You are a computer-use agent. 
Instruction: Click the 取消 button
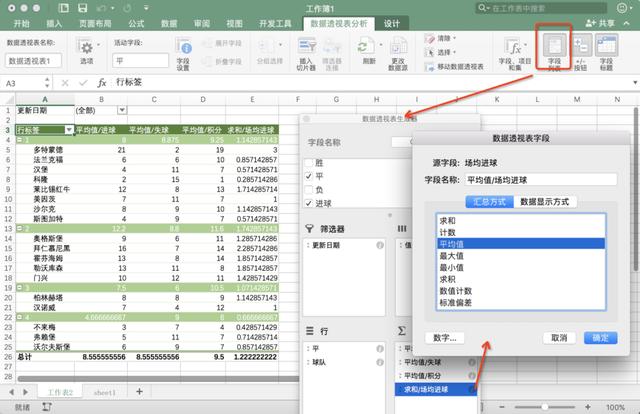pyautogui.click(x=559, y=338)
